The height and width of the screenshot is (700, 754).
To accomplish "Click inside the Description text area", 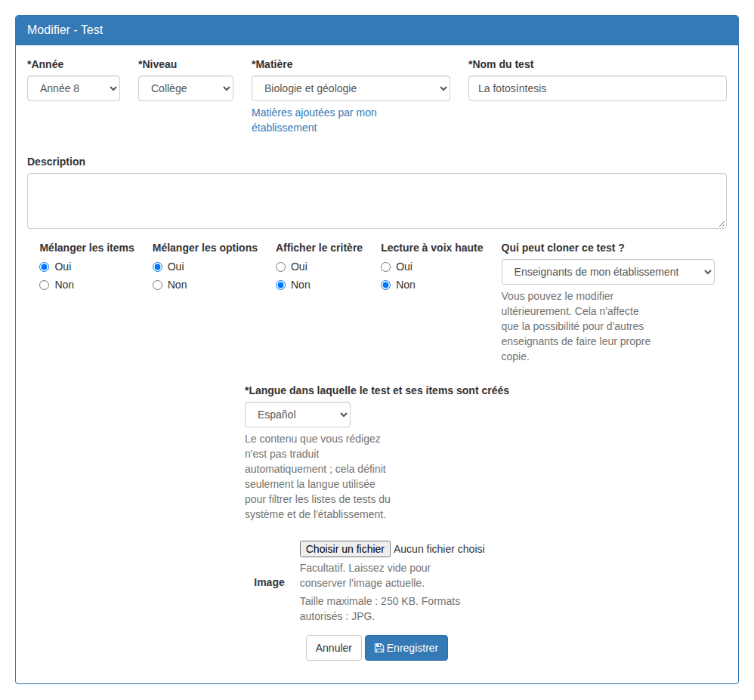I will (377, 201).
